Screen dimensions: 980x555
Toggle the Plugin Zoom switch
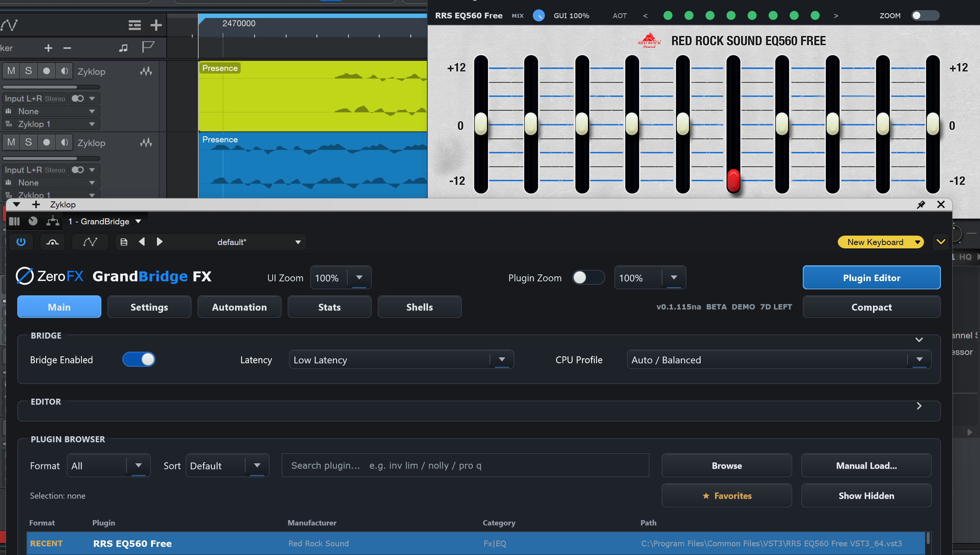[x=588, y=277]
